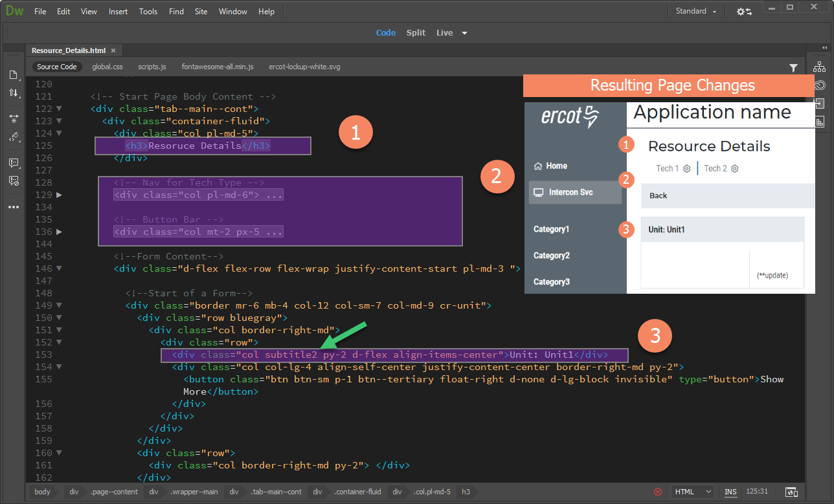Open the Insert menu
Screen dimensions: 834x504
coord(118,12)
